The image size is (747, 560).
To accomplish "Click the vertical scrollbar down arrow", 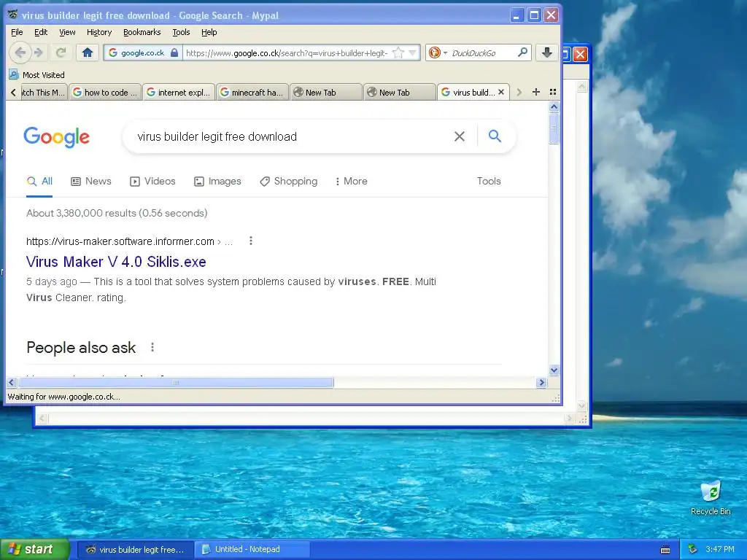I will [554, 370].
